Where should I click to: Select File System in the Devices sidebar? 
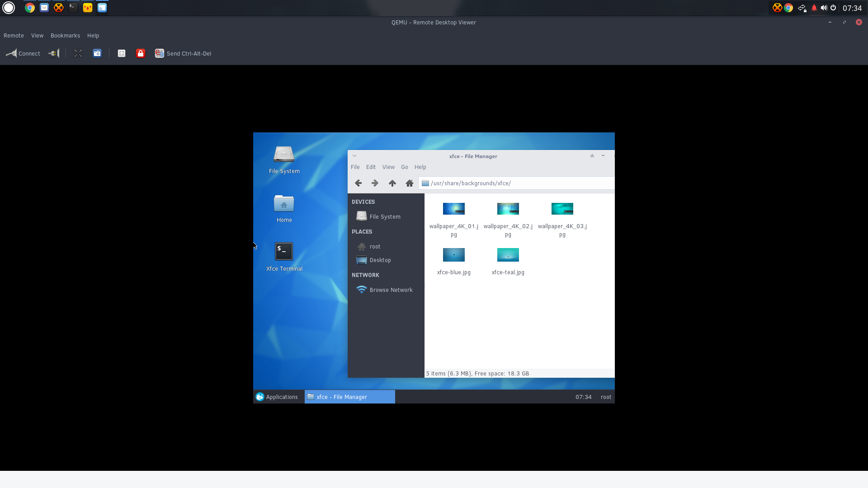386,217
